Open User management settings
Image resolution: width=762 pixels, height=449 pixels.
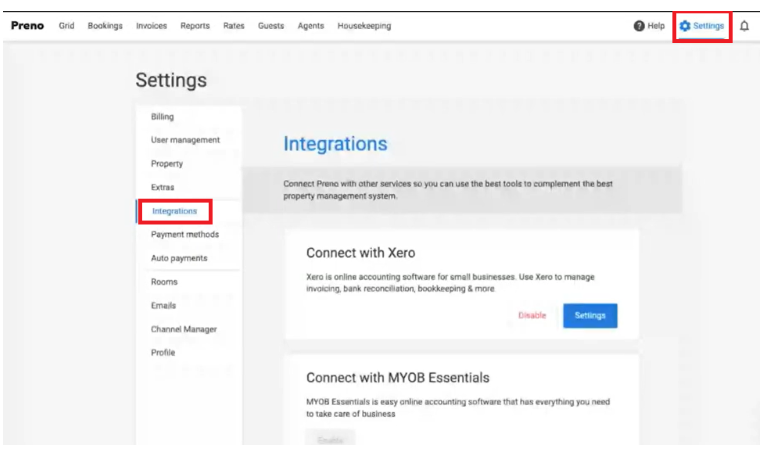pyautogui.click(x=185, y=140)
